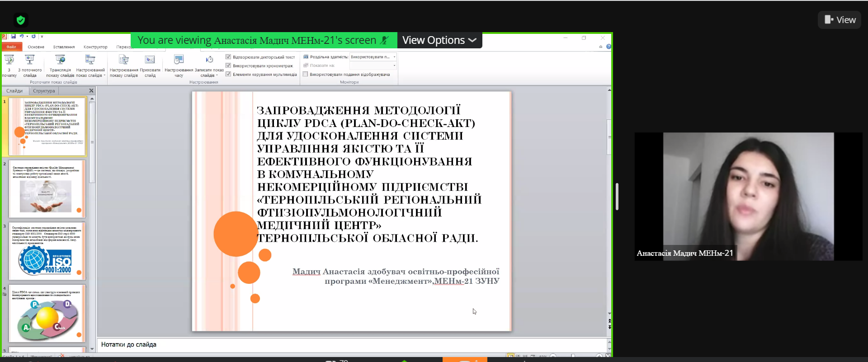868x362 pixels.
Task: Select the Структура pane tab
Action: 44,91
